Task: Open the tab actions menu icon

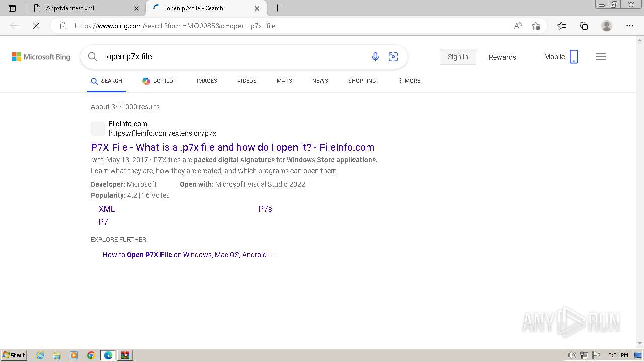Action: point(12,8)
